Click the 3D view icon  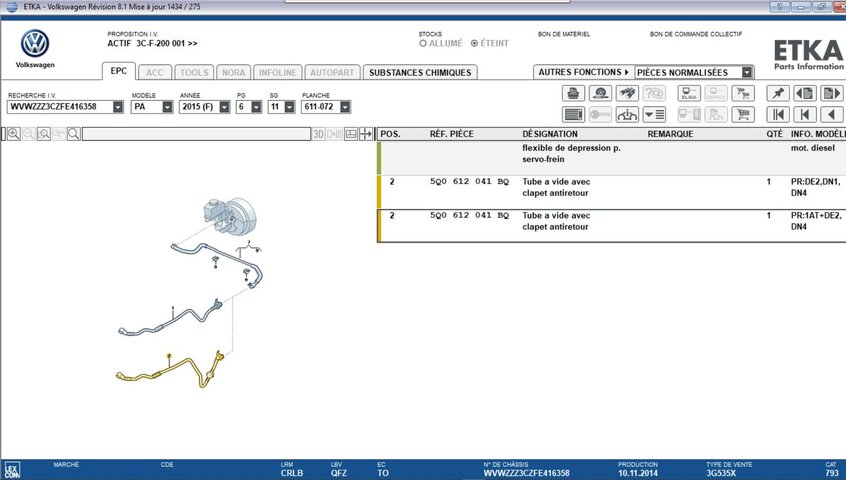(x=319, y=134)
